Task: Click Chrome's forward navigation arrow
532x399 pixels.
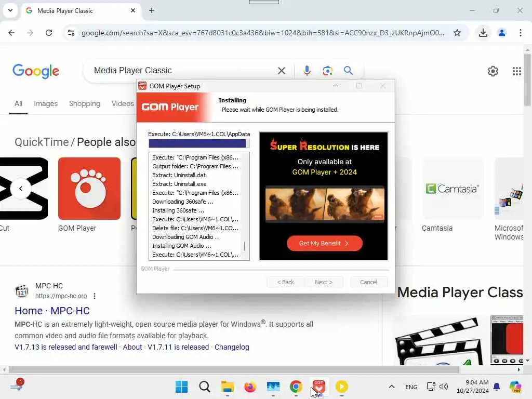Action: [x=30, y=33]
